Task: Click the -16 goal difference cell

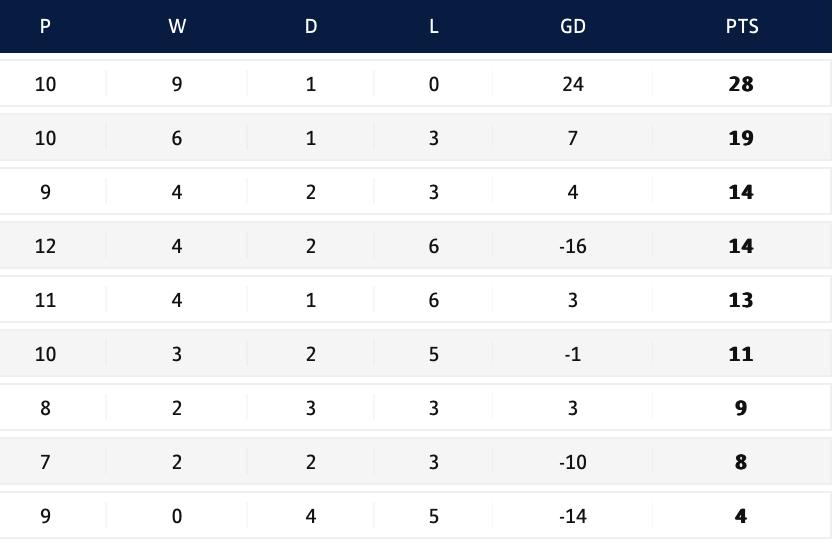Action: [572, 246]
